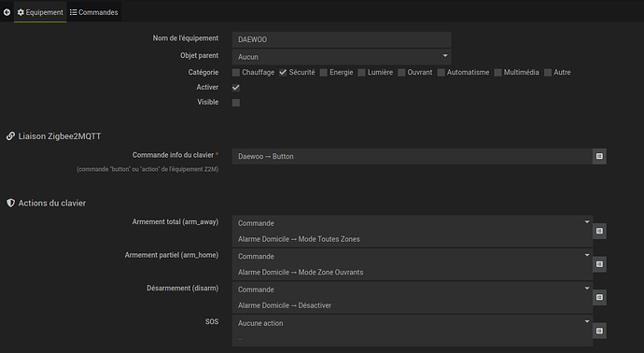Open the Désarmement action type dropdown
This screenshot has width=644, height=353.
(413, 289)
